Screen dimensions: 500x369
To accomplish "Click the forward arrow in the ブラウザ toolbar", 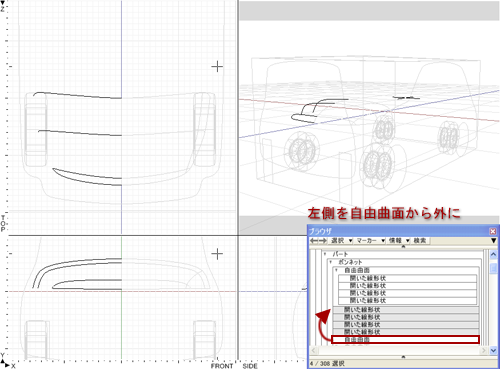I will tap(323, 240).
